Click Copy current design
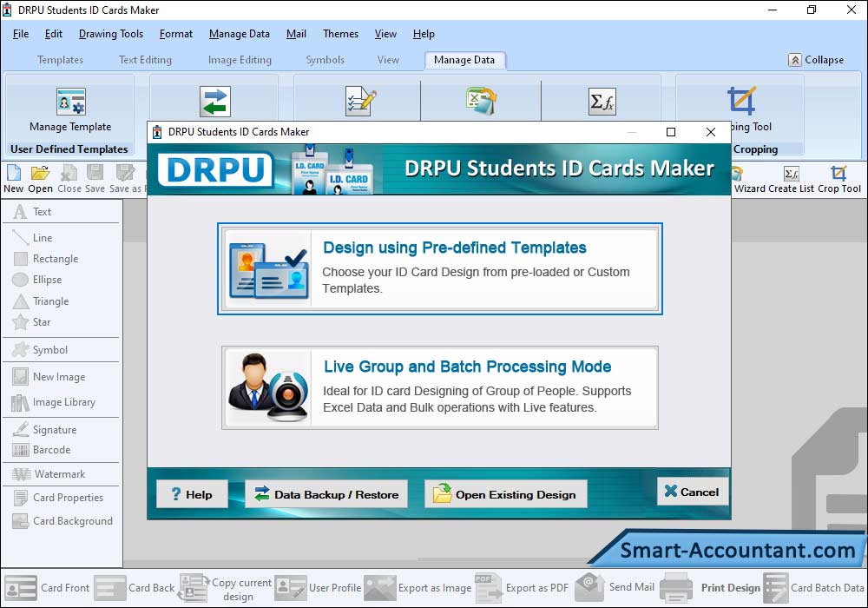868x608 pixels. [226, 588]
